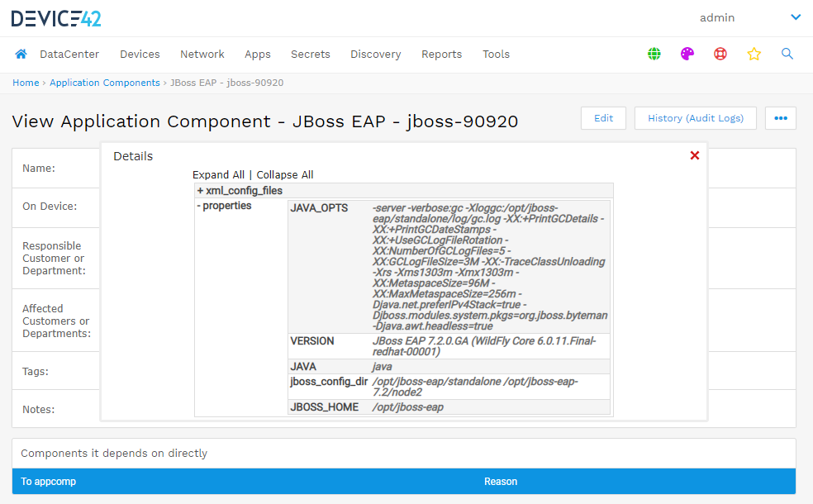Open the Discovery menu

click(376, 54)
